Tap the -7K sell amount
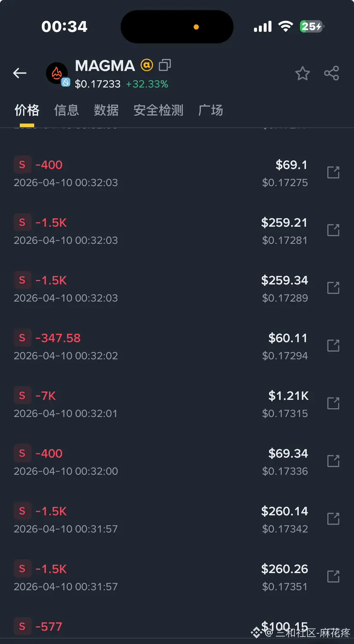The width and height of the screenshot is (354, 644). tap(46, 396)
